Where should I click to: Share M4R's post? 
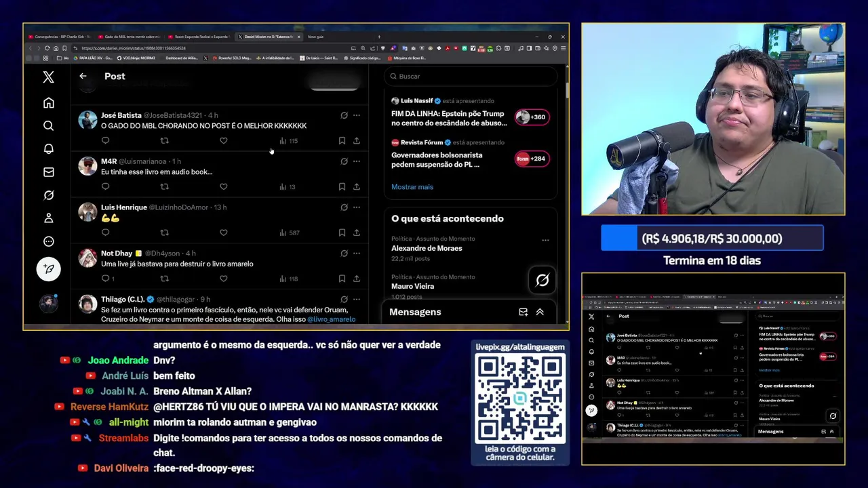[x=357, y=187]
